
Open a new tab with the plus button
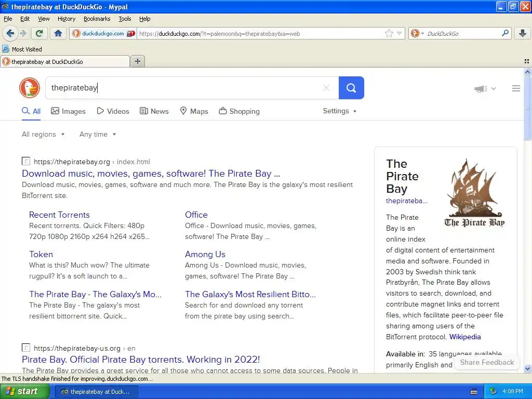pos(137,61)
